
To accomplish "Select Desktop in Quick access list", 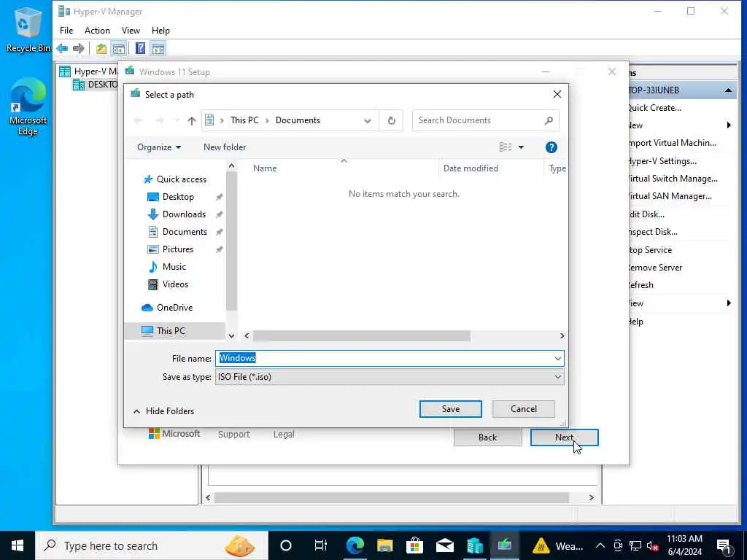I will coord(178,197).
